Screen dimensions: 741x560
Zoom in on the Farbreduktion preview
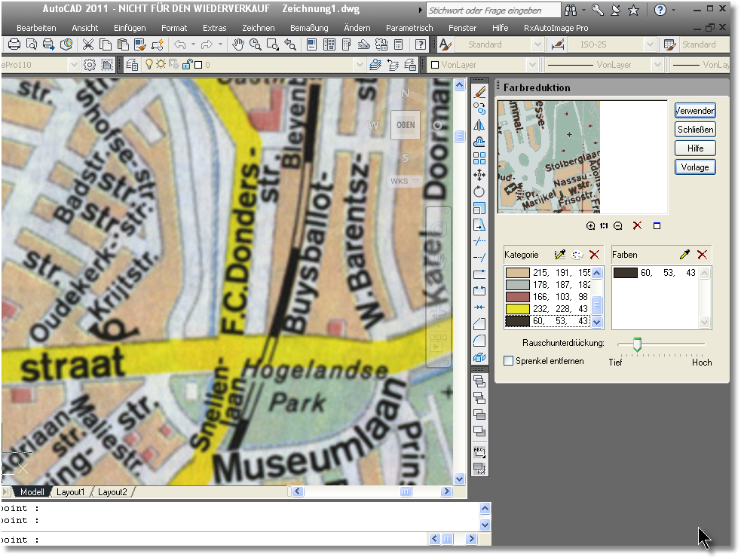590,225
